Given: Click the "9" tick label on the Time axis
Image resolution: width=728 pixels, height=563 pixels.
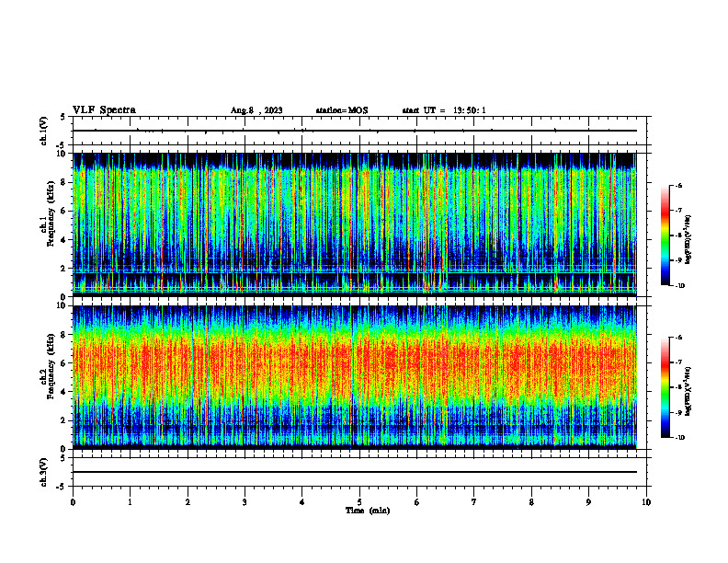Looking at the screenshot, I should (588, 502).
